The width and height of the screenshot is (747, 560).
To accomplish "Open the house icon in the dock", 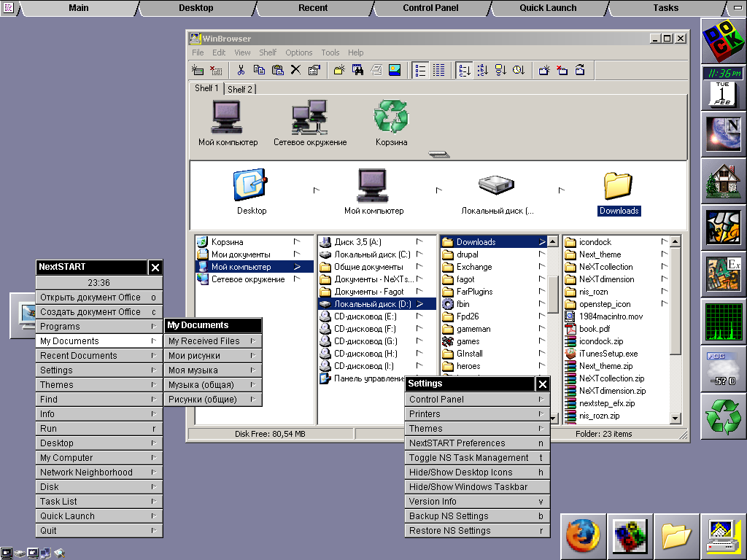I will [x=723, y=182].
